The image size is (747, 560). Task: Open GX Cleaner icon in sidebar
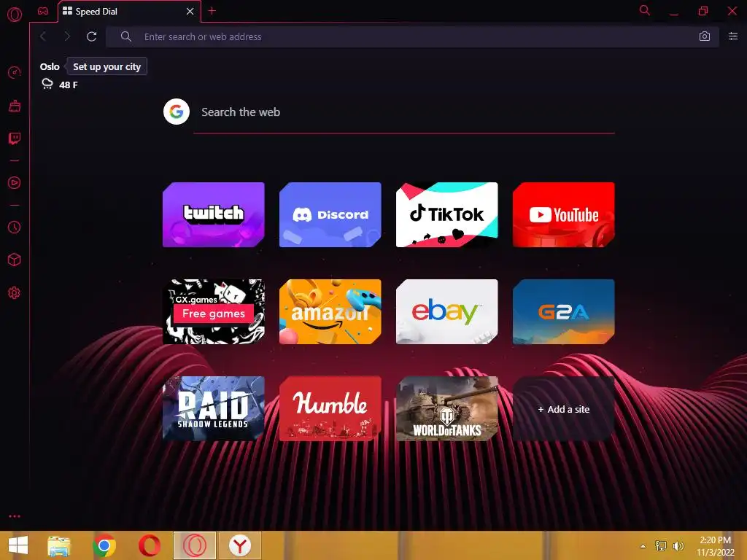coord(15,106)
